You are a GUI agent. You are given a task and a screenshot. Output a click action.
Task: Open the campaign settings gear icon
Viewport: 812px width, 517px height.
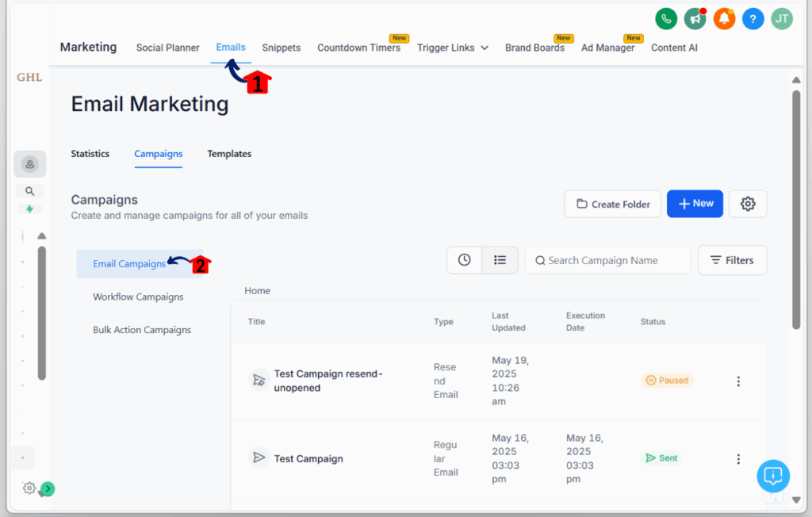click(x=747, y=204)
